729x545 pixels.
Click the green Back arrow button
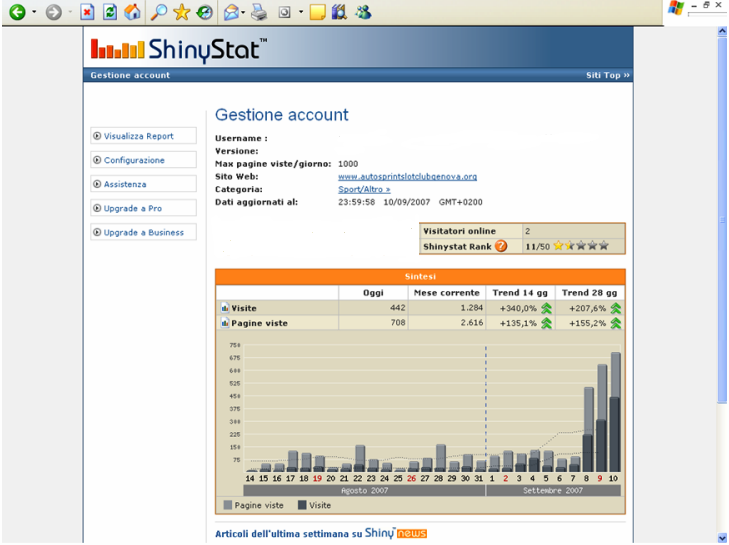point(17,12)
